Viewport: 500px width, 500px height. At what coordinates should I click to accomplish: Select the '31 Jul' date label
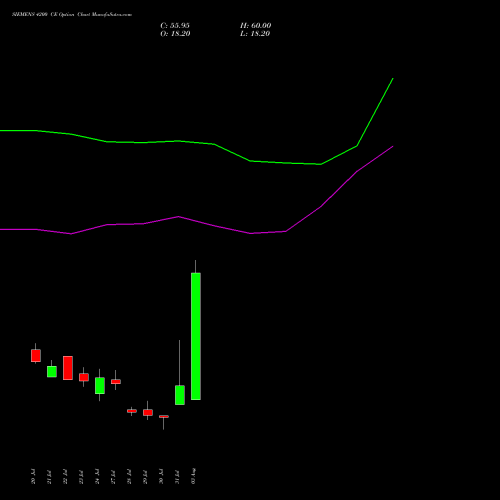coord(177,477)
